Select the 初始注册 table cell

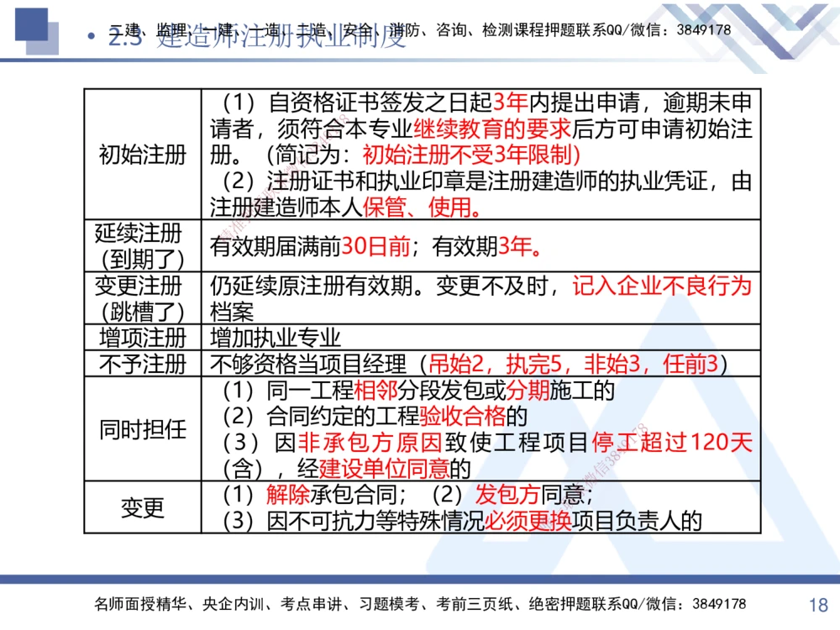pyautogui.click(x=141, y=154)
